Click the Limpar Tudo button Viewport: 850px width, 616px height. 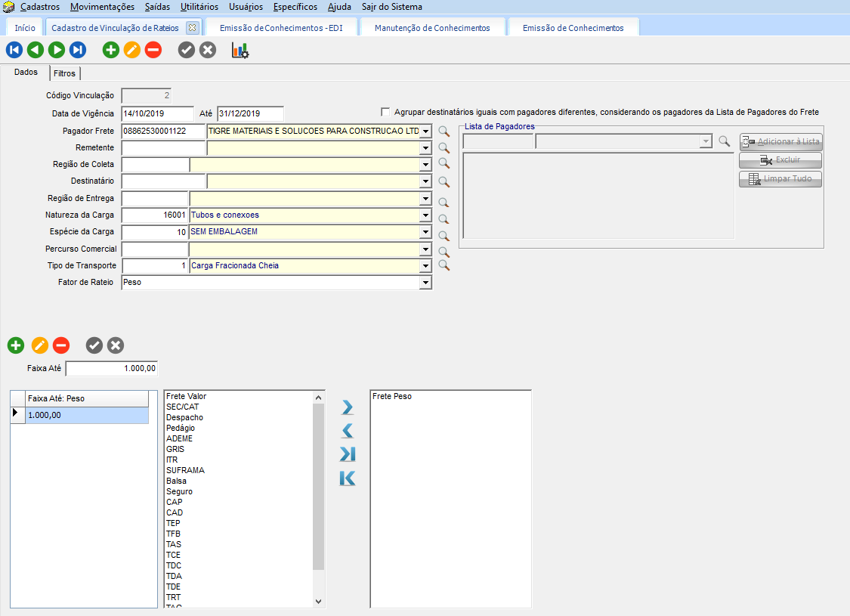(780, 179)
